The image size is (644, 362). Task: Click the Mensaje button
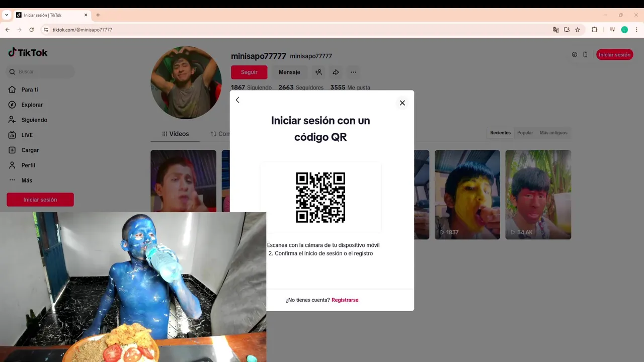tap(289, 72)
